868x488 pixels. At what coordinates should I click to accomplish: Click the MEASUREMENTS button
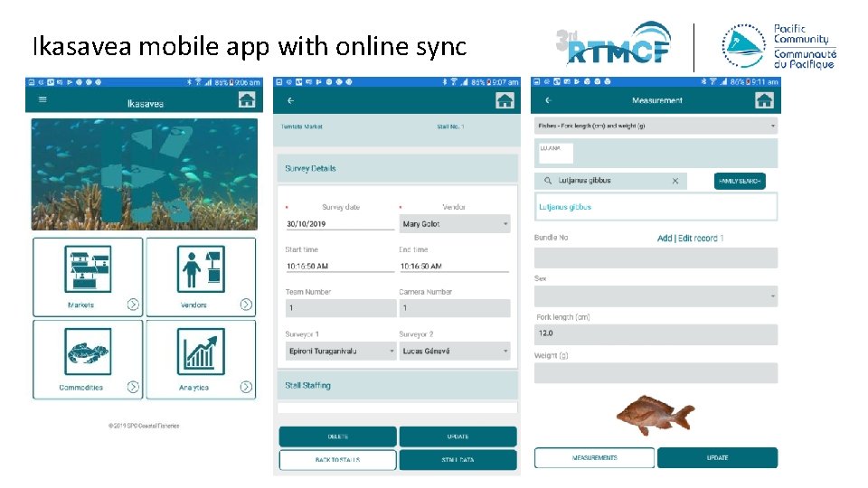(594, 457)
